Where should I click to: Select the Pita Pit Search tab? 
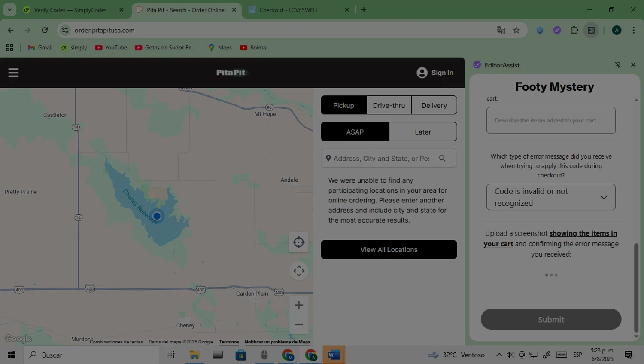pos(186,10)
